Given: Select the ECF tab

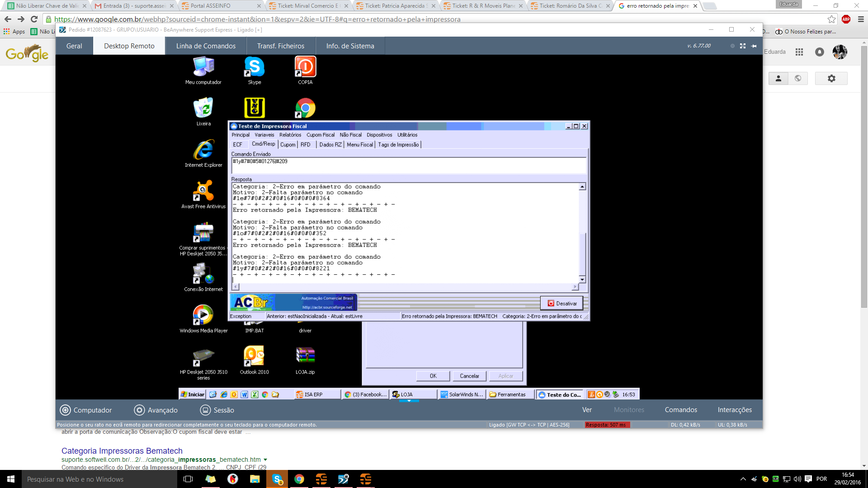Looking at the screenshot, I should pos(238,145).
